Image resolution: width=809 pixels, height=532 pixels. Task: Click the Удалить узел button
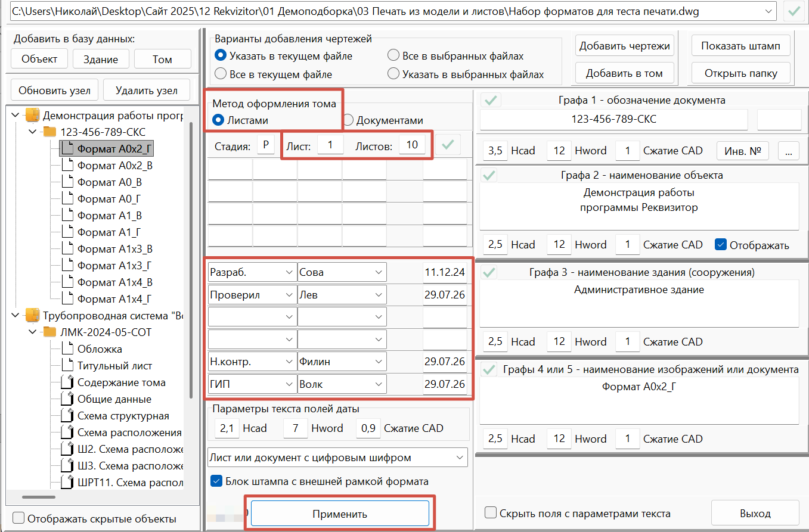(147, 91)
